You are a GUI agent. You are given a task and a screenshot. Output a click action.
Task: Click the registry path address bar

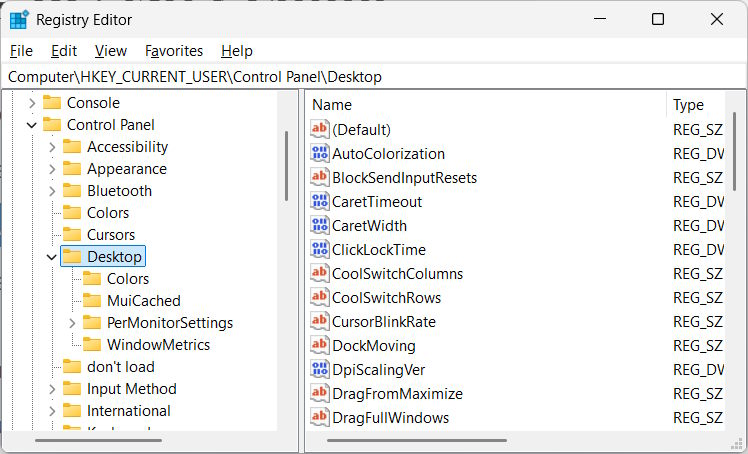coord(374,76)
